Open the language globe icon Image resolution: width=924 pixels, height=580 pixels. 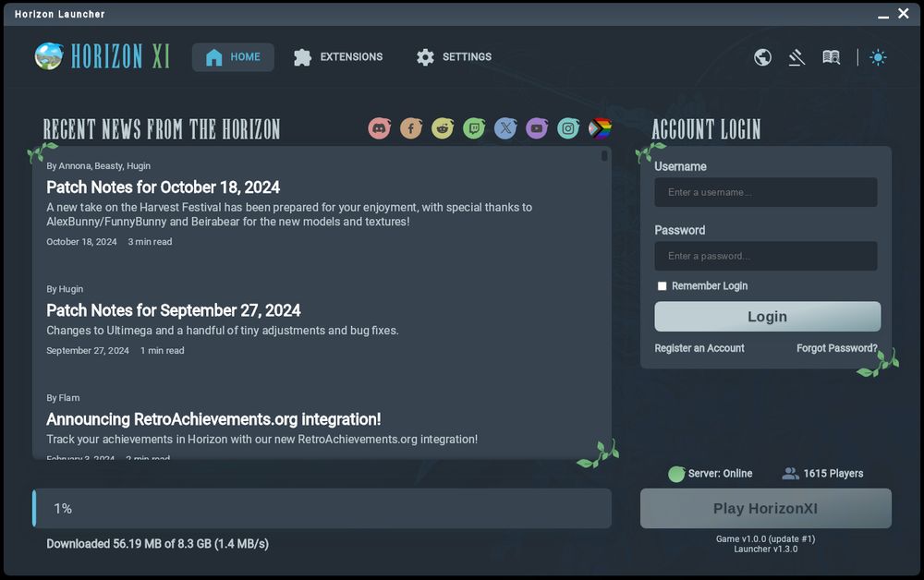tap(762, 57)
